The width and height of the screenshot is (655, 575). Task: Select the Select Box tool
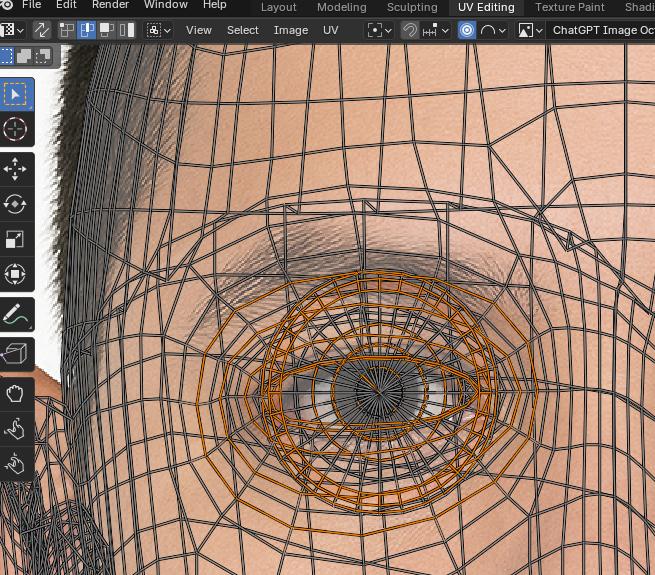[x=16, y=95]
